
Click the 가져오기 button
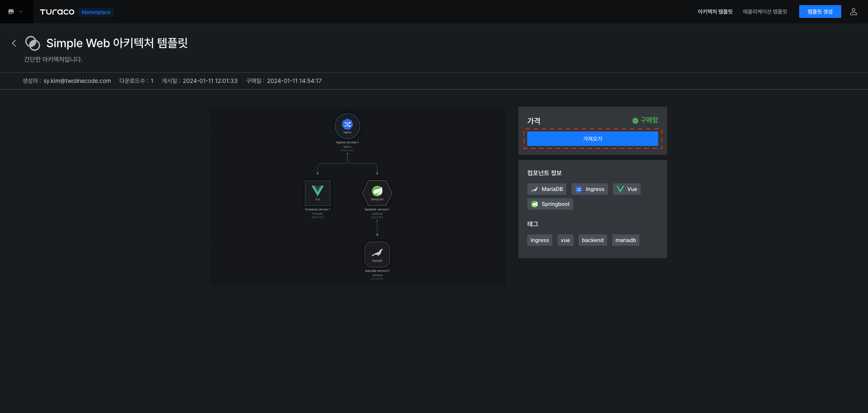593,139
